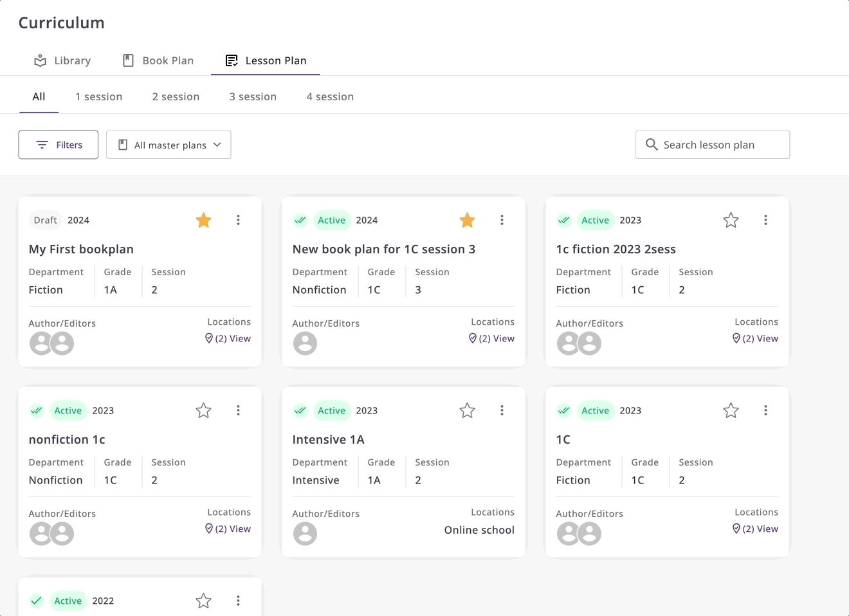Open options menu for nonfiction 1c card
849x616 pixels.
(238, 410)
